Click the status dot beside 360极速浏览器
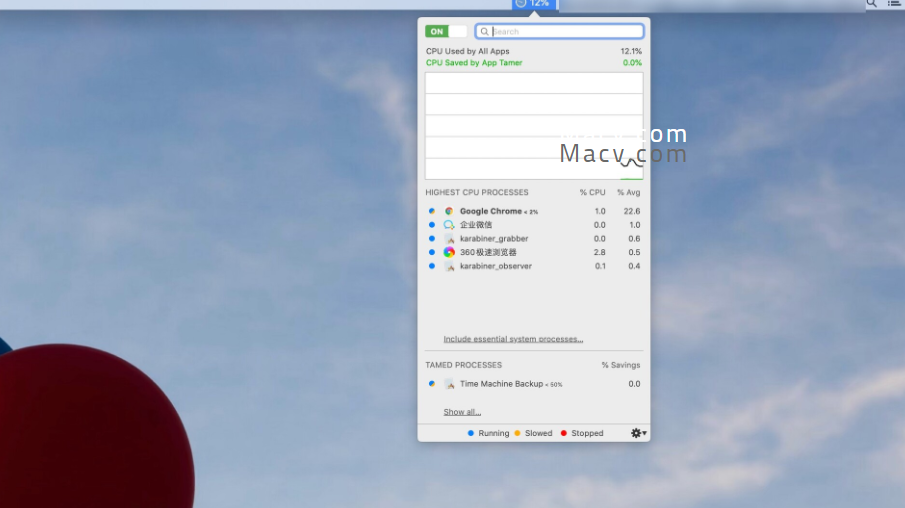905x508 pixels. [x=432, y=252]
